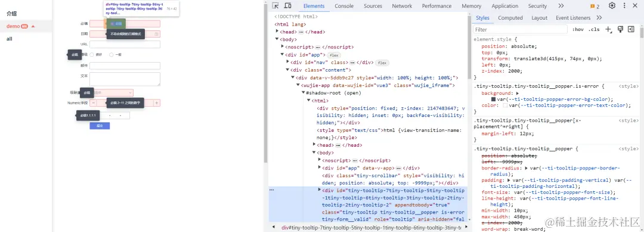Select the first unlabeled radio option
Image resolution: width=644 pixels, height=232 pixels.
[x=92, y=55]
